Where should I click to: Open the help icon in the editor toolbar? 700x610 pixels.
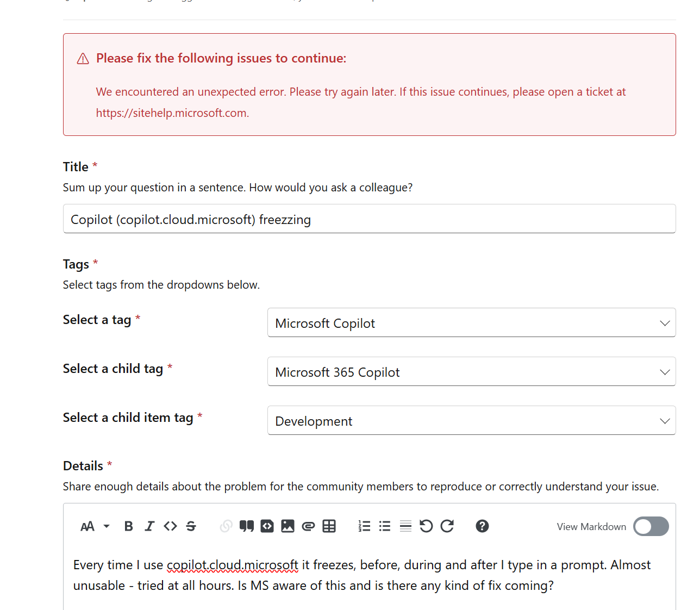pos(482,526)
